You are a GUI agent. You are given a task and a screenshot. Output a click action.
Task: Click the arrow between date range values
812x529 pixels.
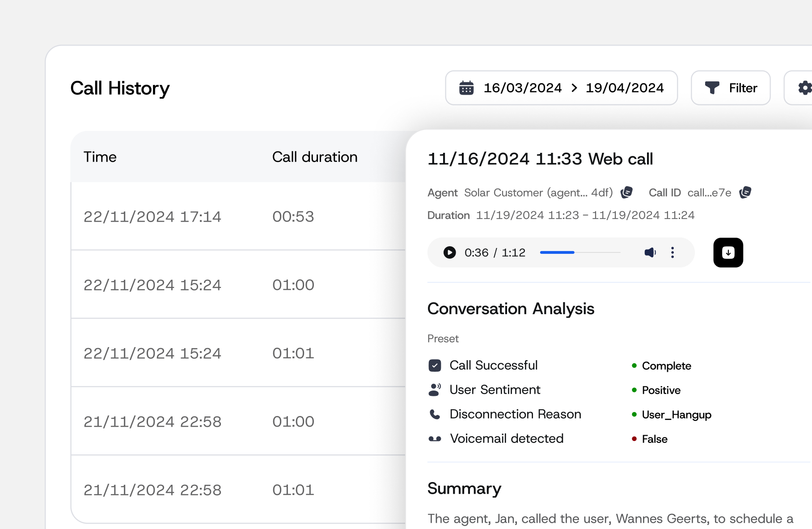click(x=574, y=88)
